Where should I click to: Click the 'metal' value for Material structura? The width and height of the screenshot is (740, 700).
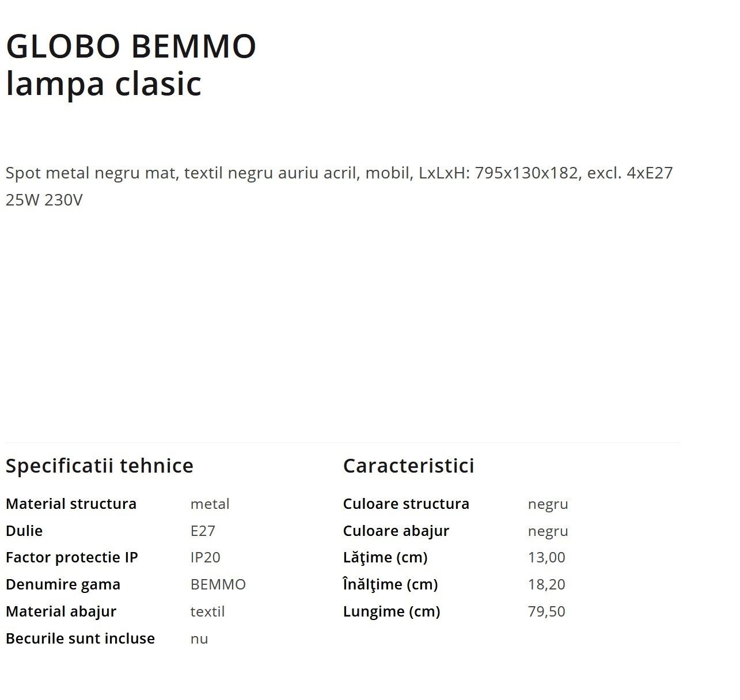(x=210, y=504)
